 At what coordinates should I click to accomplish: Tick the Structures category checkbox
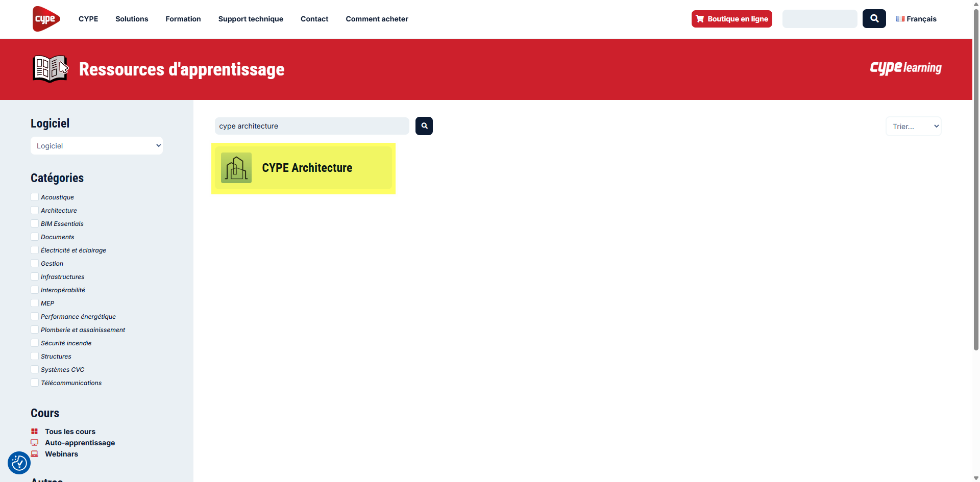tap(35, 356)
